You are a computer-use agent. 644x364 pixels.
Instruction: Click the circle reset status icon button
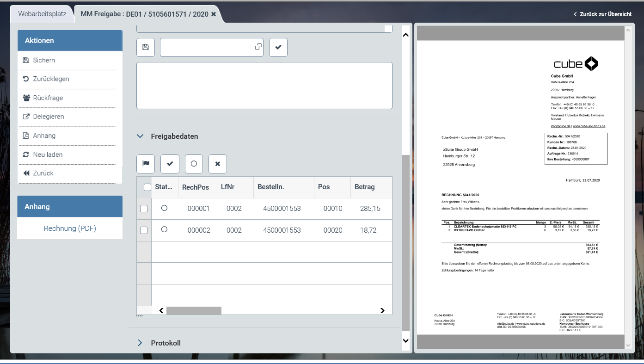click(194, 164)
